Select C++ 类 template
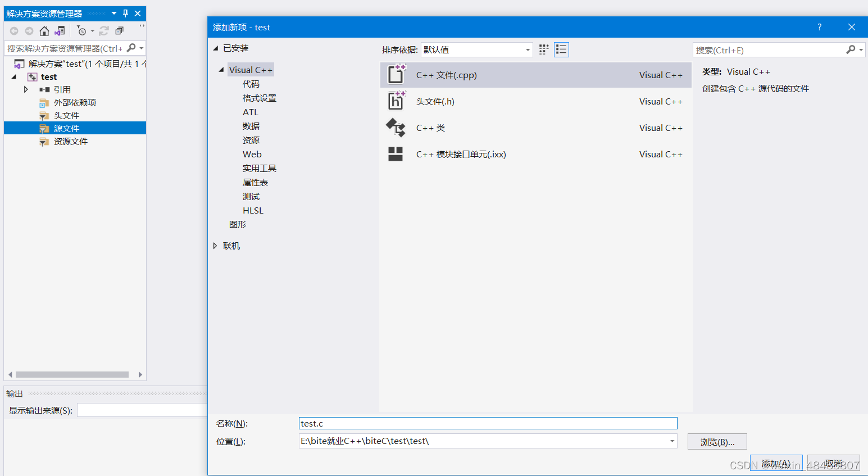 tap(535, 128)
